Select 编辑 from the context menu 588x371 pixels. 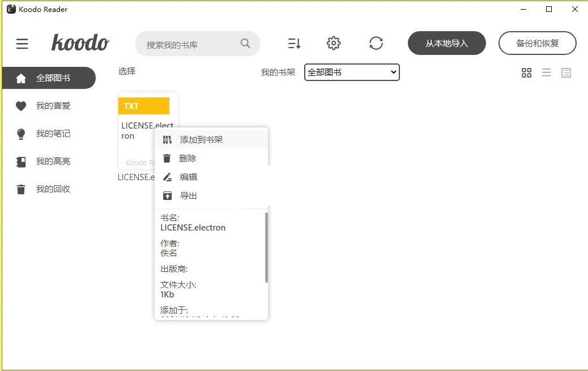[x=188, y=177]
